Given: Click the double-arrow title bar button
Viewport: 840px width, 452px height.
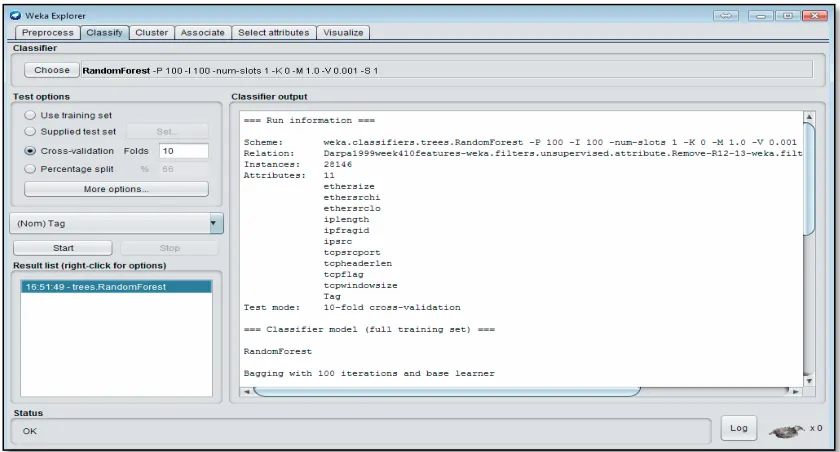Looking at the screenshot, I should (x=726, y=16).
